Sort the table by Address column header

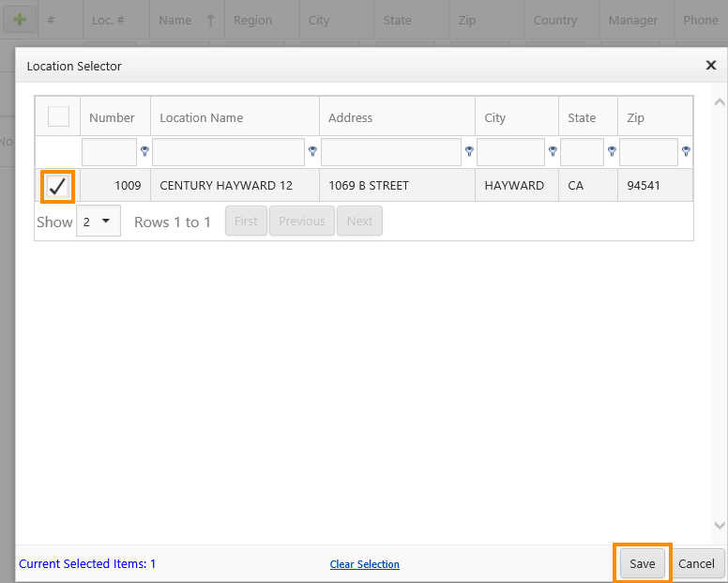tap(350, 117)
